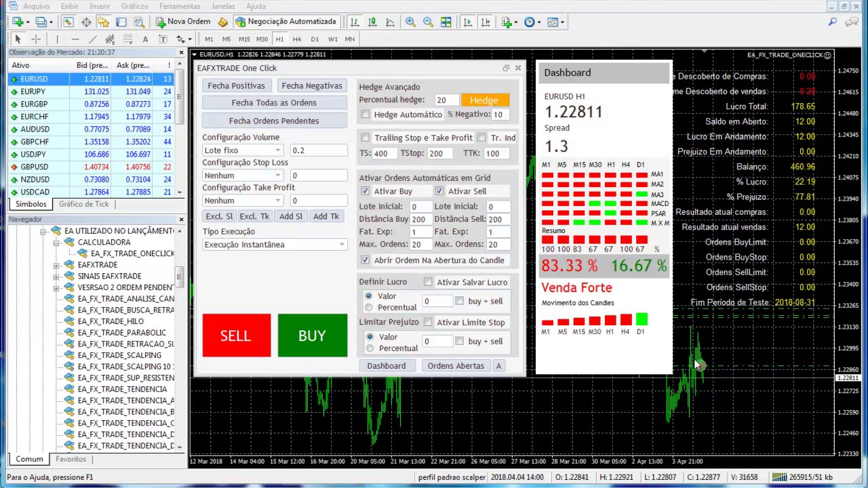868x488 pixels.
Task: Enable Trailing Stop e Take Profit checkbox
Action: coord(366,138)
